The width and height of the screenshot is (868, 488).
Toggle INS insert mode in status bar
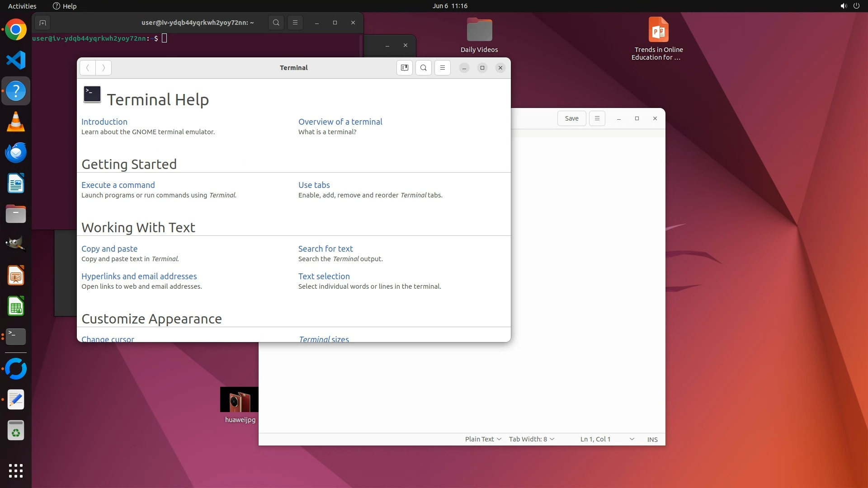652,439
